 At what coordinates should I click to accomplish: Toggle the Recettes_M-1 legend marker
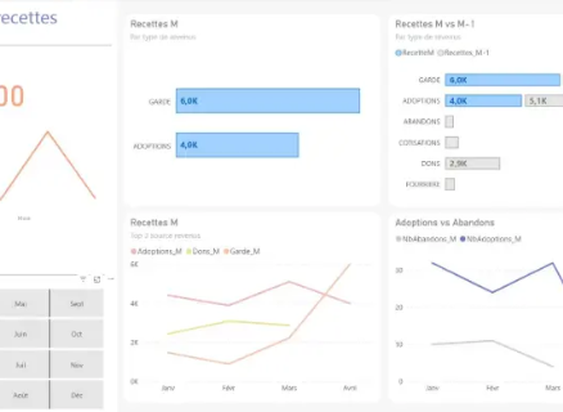click(x=440, y=53)
